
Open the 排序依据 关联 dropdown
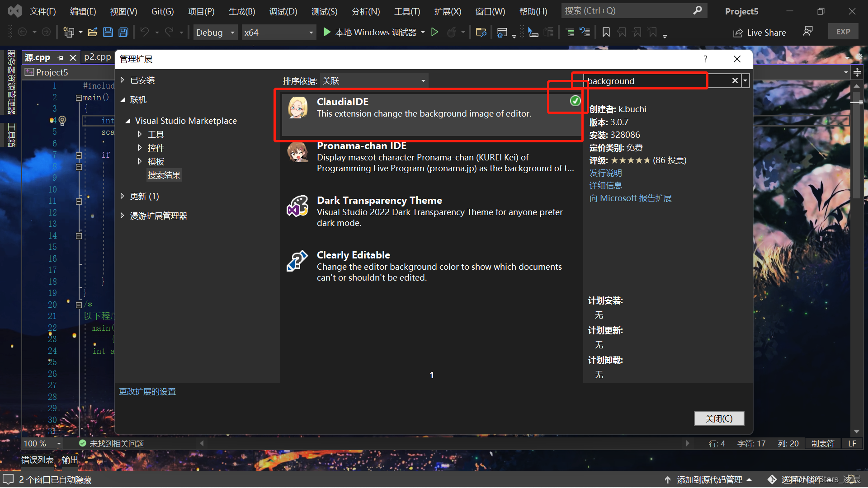374,81
